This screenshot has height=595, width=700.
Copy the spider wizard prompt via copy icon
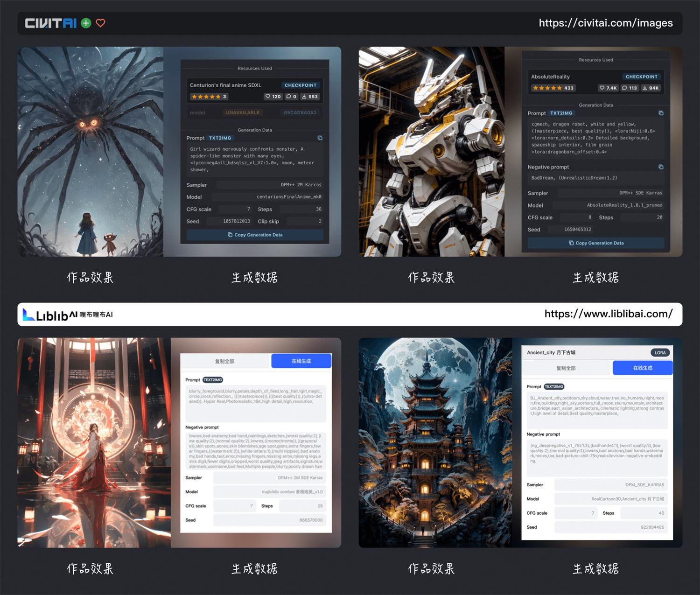[x=320, y=138]
